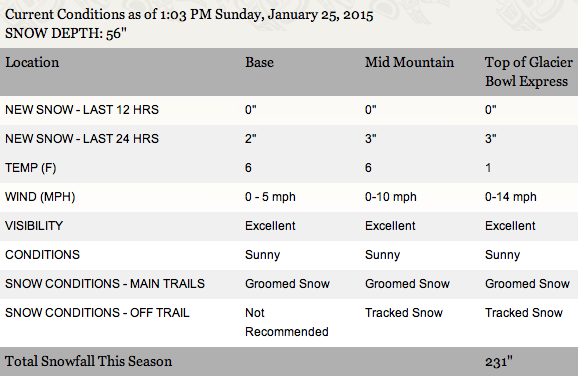Click the Location column header

32,62
